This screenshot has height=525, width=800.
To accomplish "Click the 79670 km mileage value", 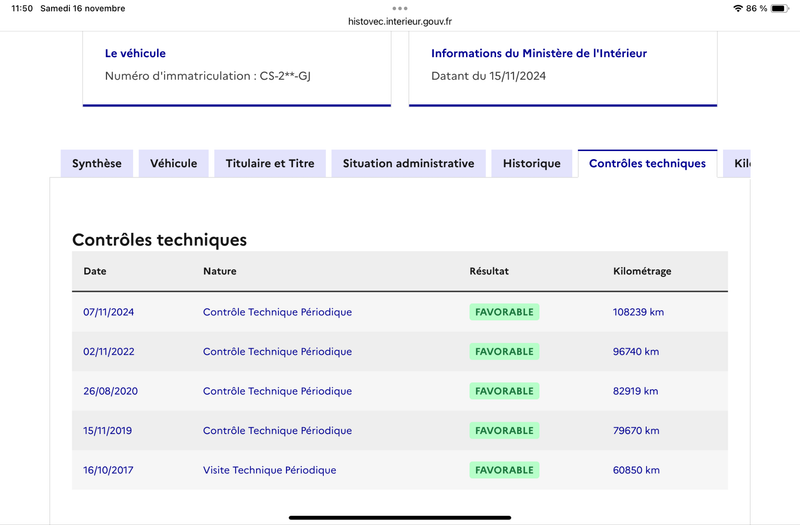I will (636, 431).
